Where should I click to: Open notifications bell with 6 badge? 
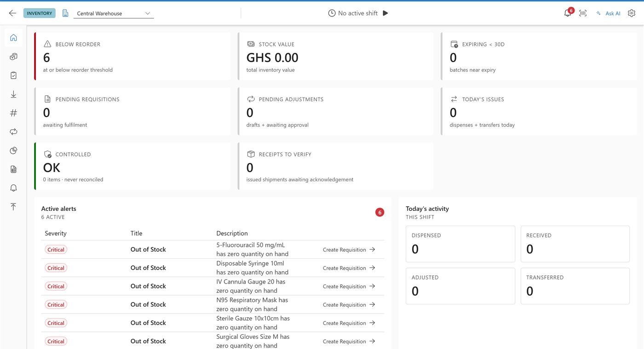pos(568,13)
